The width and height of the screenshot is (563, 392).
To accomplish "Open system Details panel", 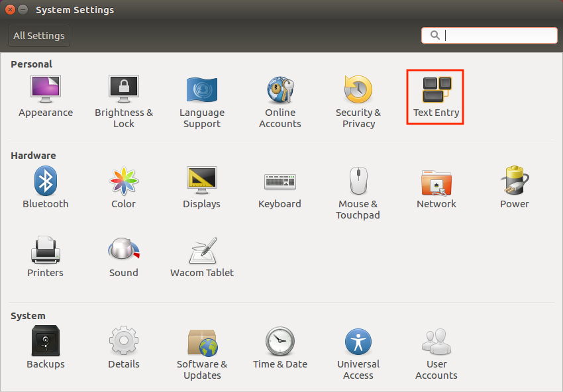I will click(124, 347).
